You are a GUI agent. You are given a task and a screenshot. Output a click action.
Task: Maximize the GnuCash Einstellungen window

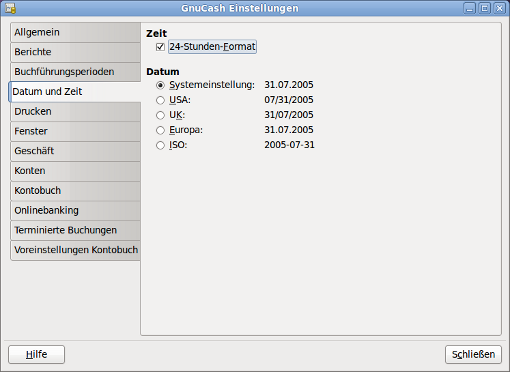484,8
